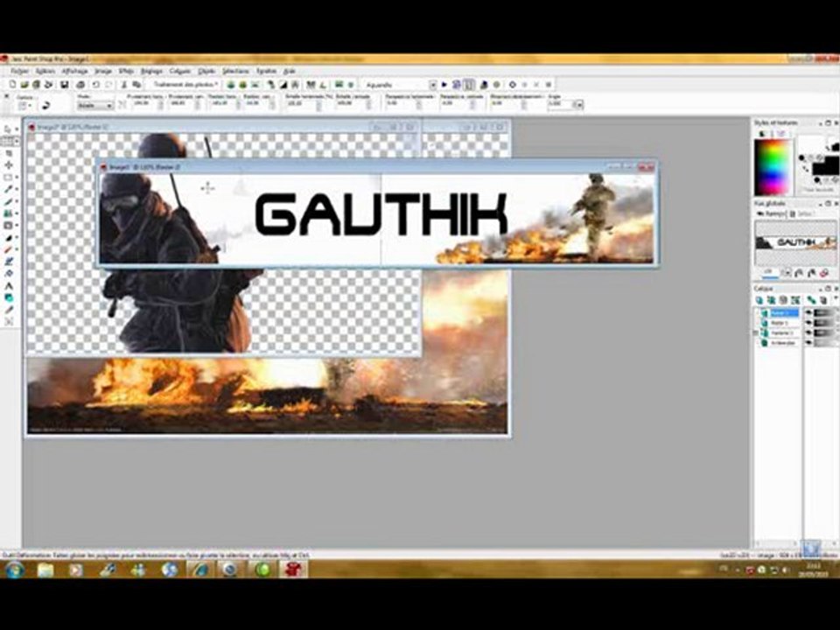Select the Crop tool in tool palette

9,154
